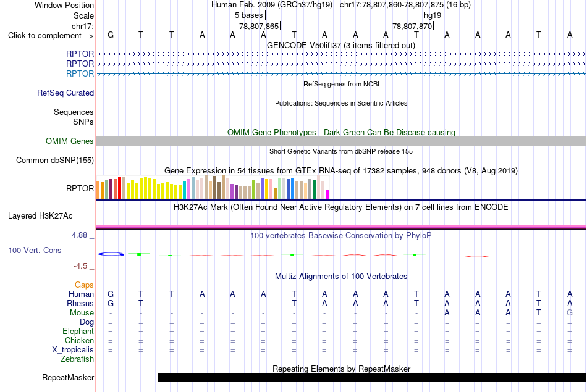The width and height of the screenshot is (587, 392).
Task: Click the pink H3K27Ac signal line
Action: pyautogui.click(x=341, y=227)
